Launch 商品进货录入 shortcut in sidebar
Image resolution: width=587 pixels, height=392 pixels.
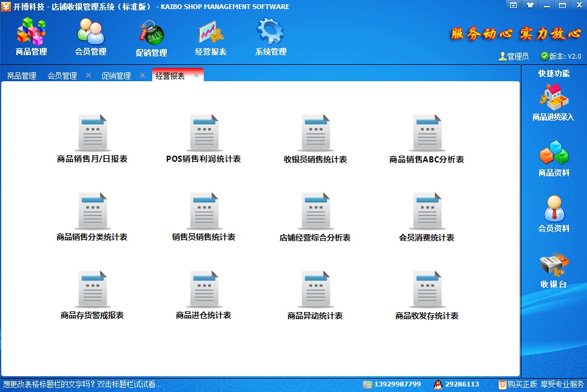click(x=554, y=102)
